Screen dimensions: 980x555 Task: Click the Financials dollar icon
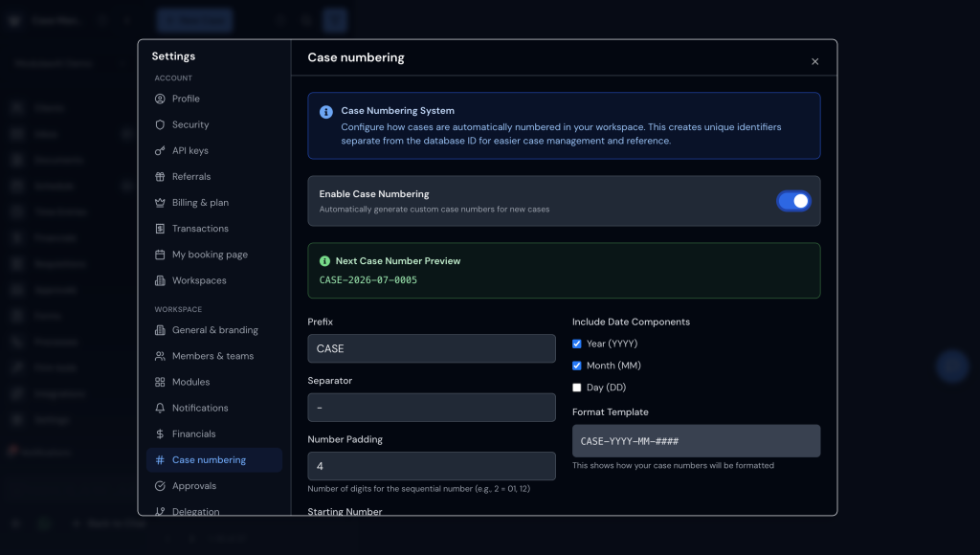tap(160, 433)
